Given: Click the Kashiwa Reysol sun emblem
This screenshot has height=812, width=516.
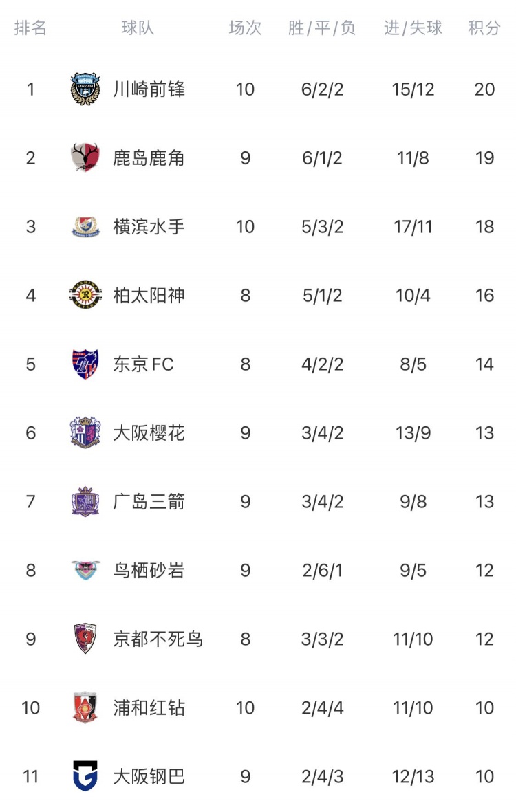Looking at the screenshot, I should pos(85,295).
